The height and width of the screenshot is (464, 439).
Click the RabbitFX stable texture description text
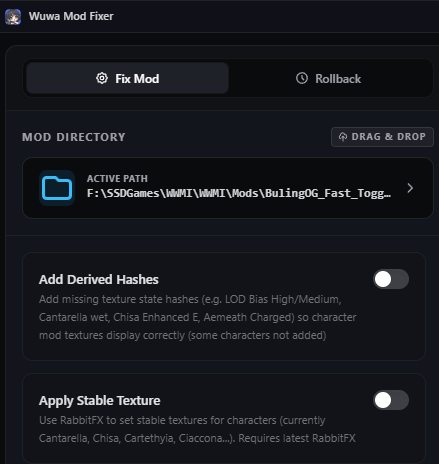[x=197, y=429]
